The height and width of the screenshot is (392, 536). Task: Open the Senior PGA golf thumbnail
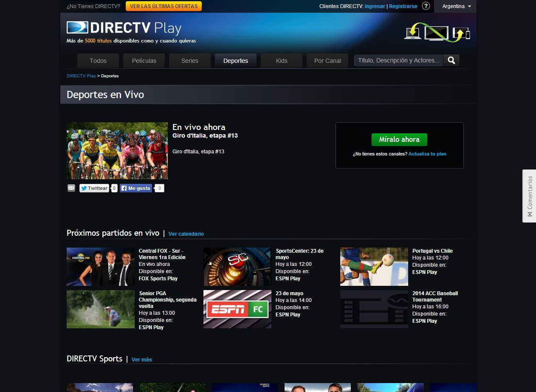[x=101, y=309]
